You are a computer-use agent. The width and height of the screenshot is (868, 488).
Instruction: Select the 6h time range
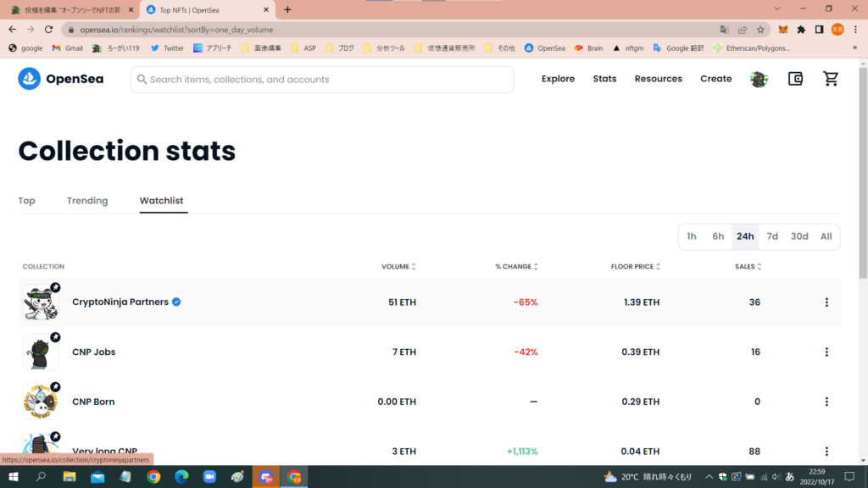click(x=718, y=236)
